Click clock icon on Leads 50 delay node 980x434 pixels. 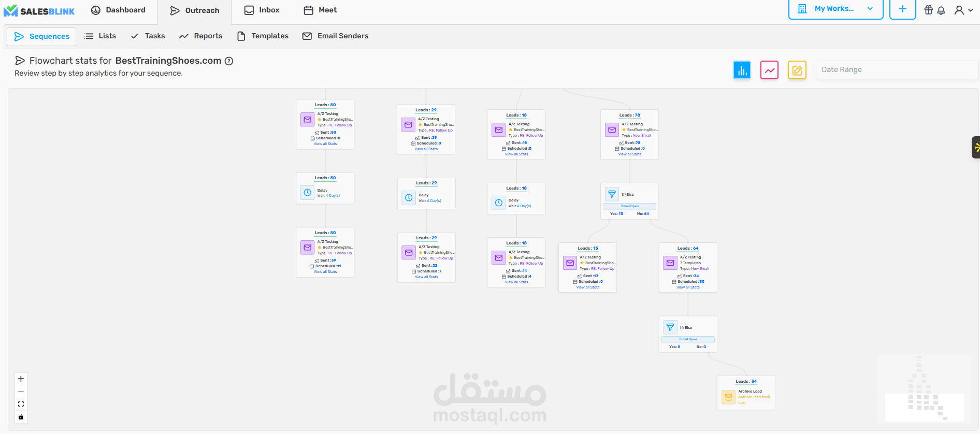click(308, 193)
